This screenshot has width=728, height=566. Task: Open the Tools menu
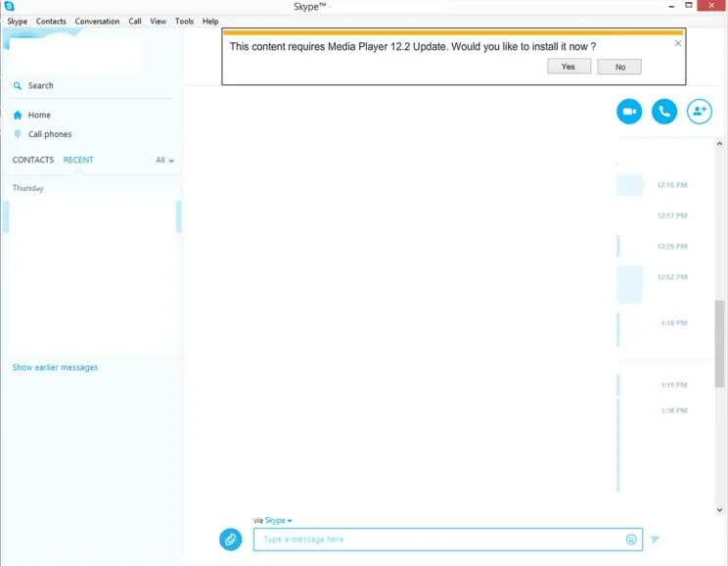[184, 22]
